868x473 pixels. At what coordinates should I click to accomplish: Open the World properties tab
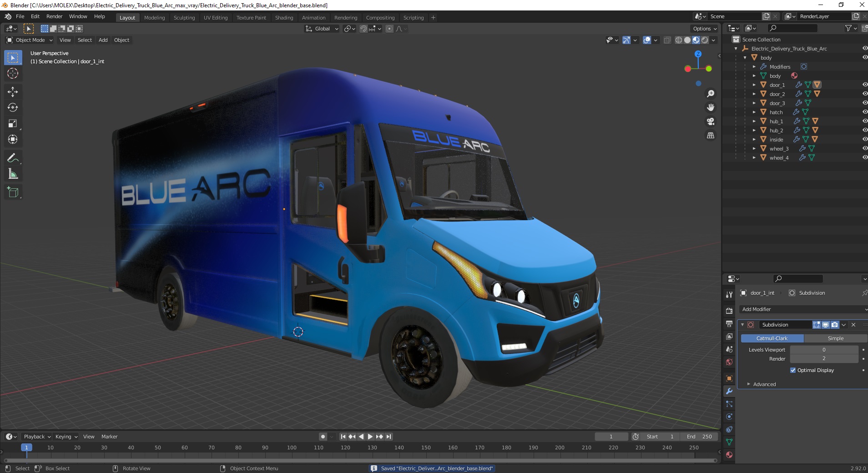click(729, 362)
